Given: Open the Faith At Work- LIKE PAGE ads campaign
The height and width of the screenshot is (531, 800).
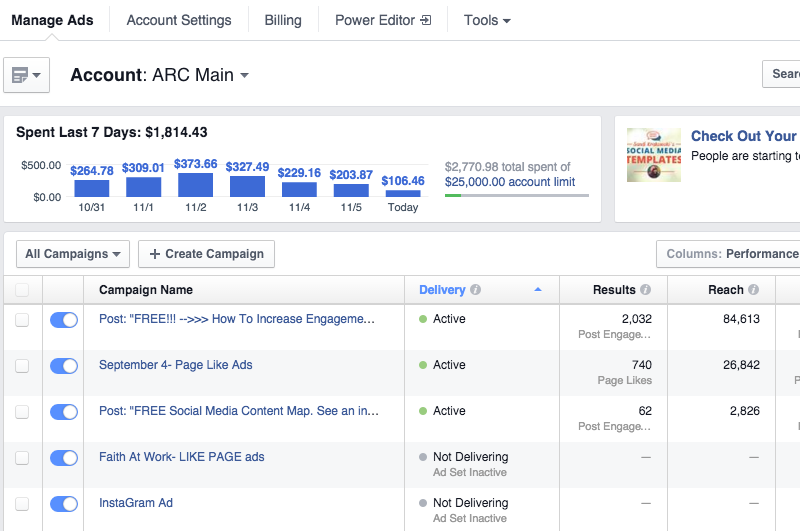Looking at the screenshot, I should [x=181, y=457].
